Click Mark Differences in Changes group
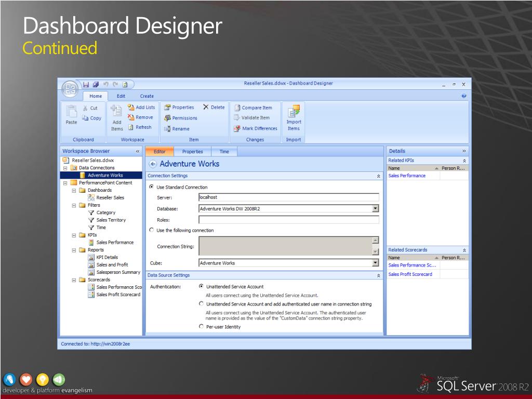This screenshot has height=399, width=532. (x=256, y=128)
